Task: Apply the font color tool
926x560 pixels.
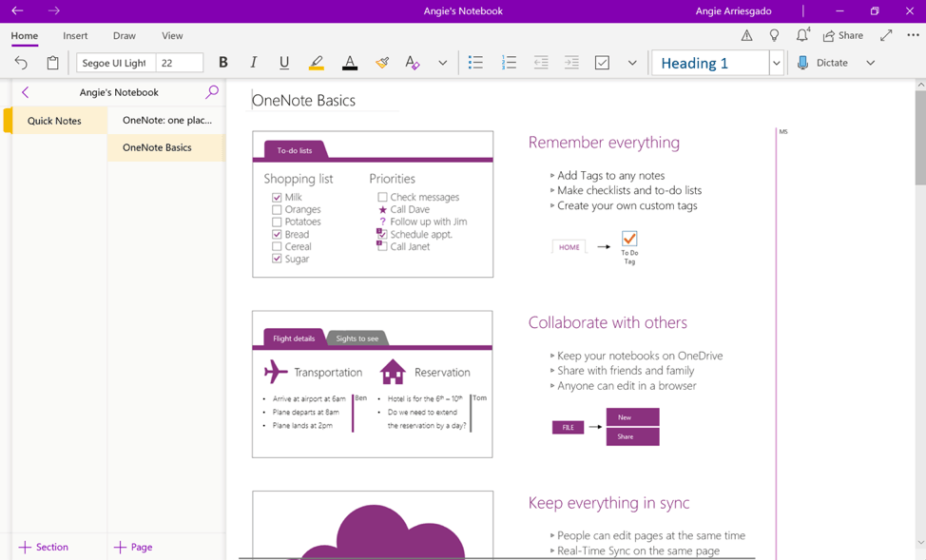Action: coord(350,63)
